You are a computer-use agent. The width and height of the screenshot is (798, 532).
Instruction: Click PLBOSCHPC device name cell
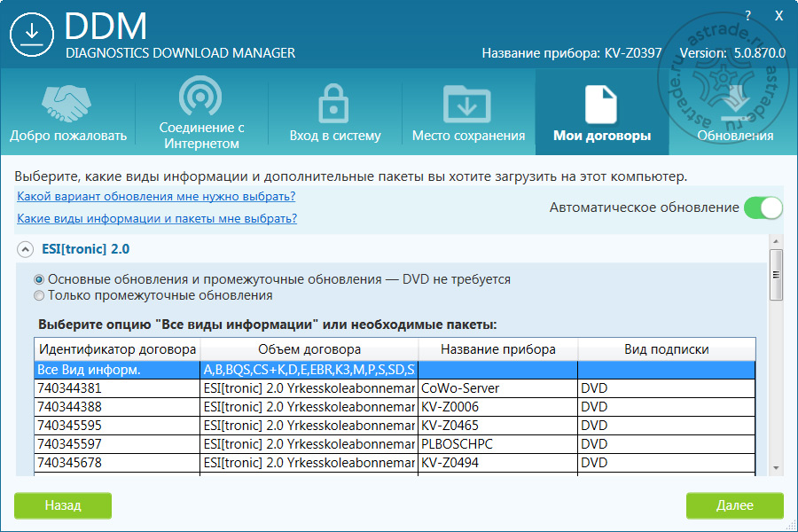tap(497, 444)
